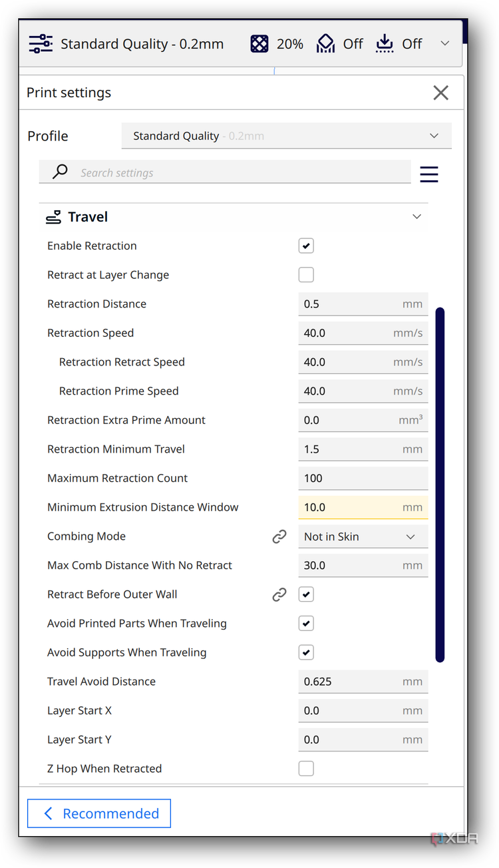Collapse the Travel section chevron
The image size is (499, 868).
click(x=417, y=216)
